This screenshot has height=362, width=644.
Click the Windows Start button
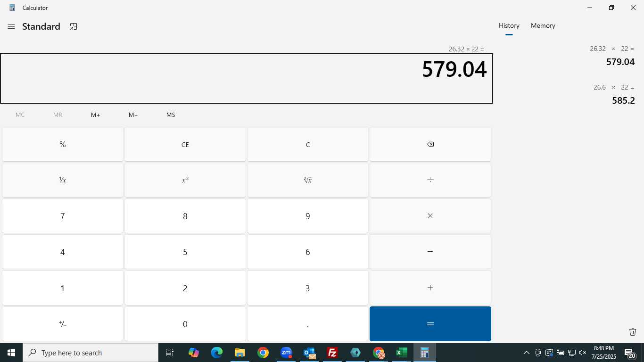[11, 353]
